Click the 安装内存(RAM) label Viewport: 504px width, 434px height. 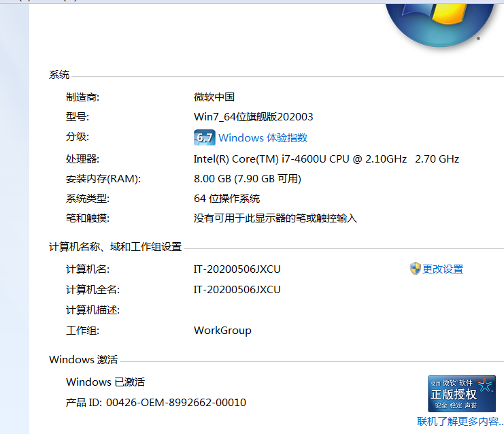(x=103, y=179)
